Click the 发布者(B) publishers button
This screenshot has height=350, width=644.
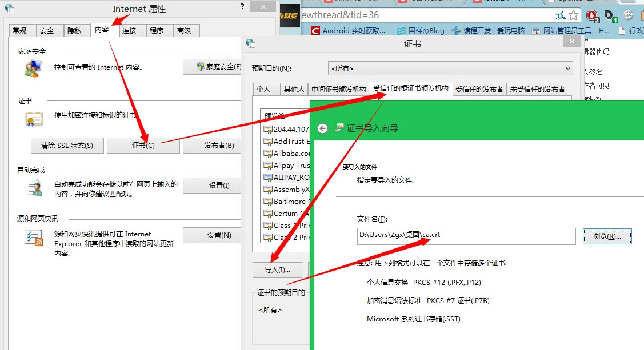tap(219, 146)
